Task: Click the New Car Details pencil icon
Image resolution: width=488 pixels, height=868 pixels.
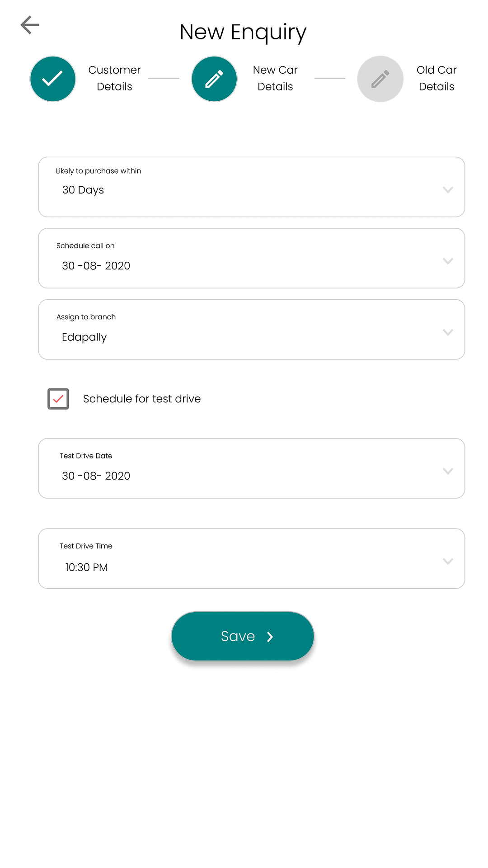Action: coord(214,79)
